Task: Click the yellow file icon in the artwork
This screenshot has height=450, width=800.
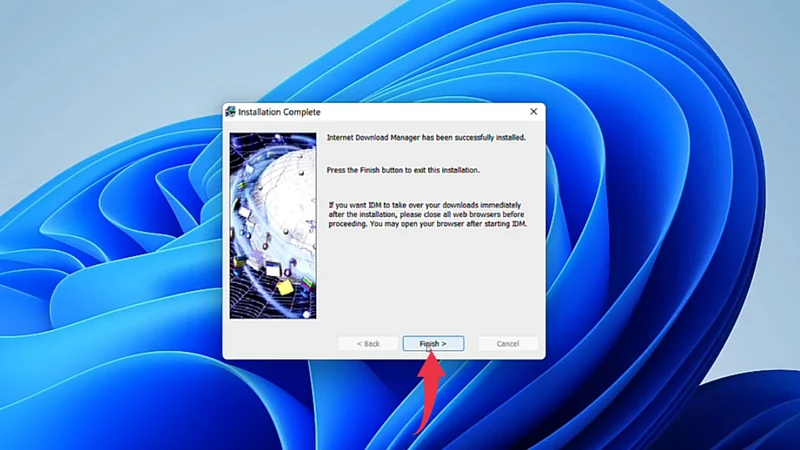Action: [x=284, y=287]
